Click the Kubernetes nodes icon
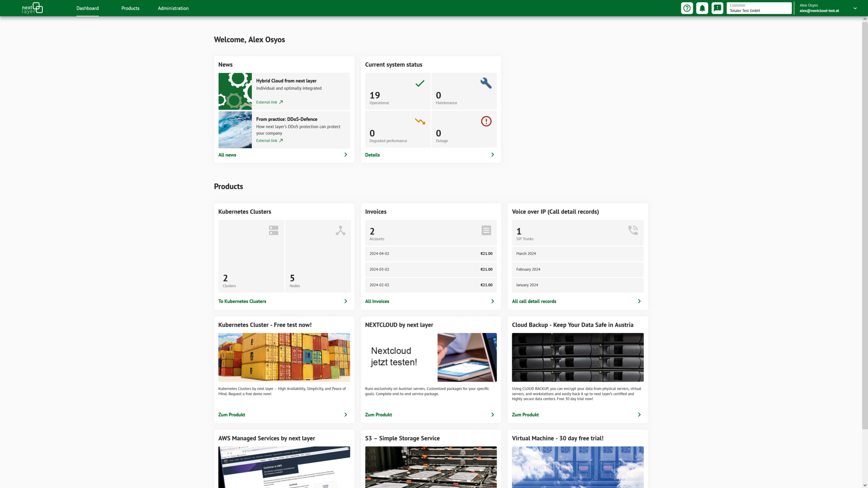Viewport: 868px width, 488px height. [x=340, y=230]
